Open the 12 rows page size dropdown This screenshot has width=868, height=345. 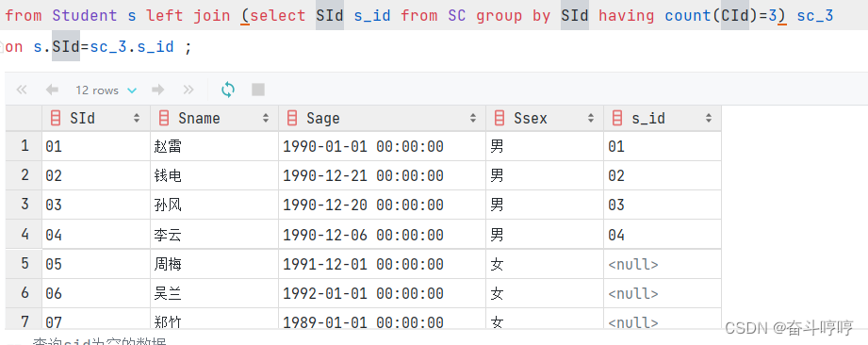[x=106, y=90]
